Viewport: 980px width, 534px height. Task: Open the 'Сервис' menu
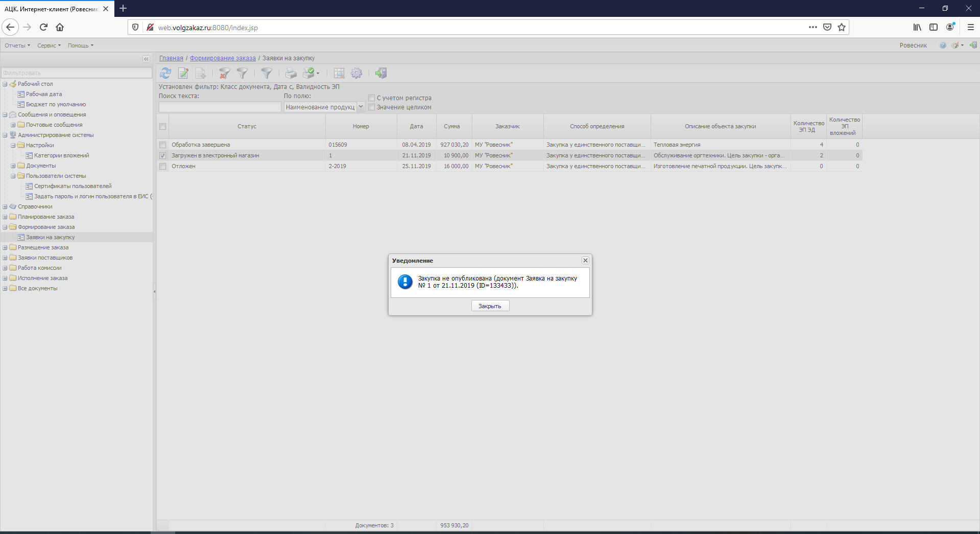(49, 45)
